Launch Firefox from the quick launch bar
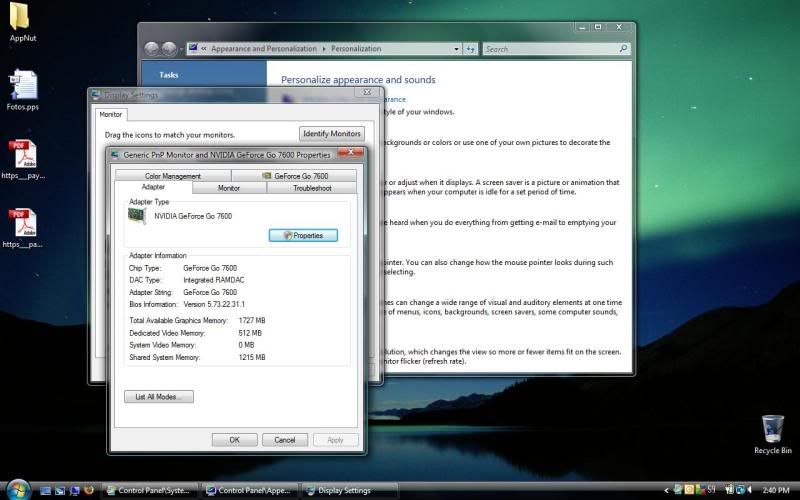 [89, 491]
